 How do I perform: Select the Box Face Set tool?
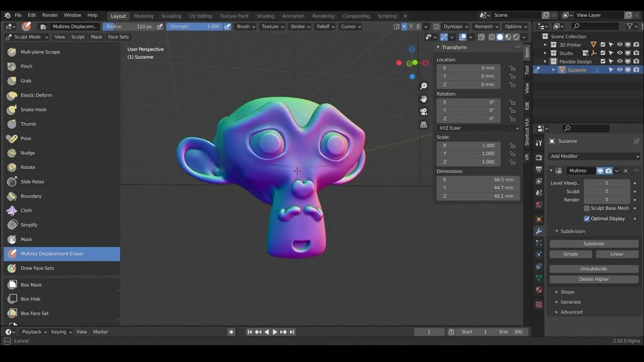(x=62, y=313)
